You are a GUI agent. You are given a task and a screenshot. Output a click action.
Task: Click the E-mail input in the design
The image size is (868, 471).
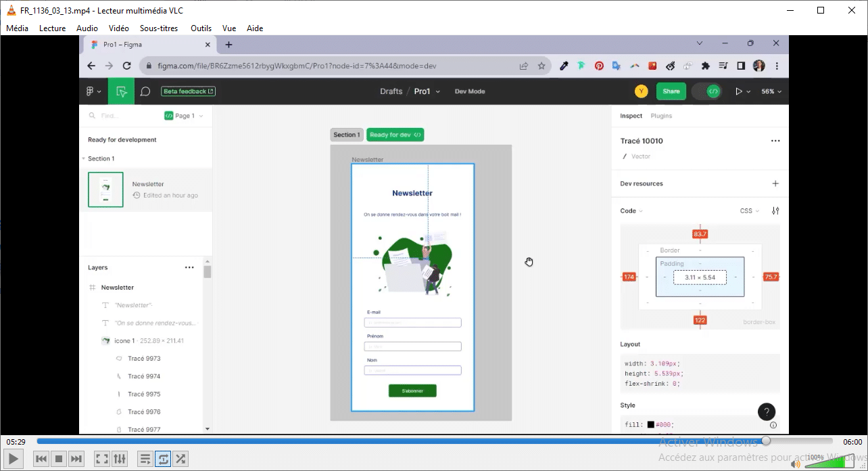pyautogui.click(x=412, y=323)
